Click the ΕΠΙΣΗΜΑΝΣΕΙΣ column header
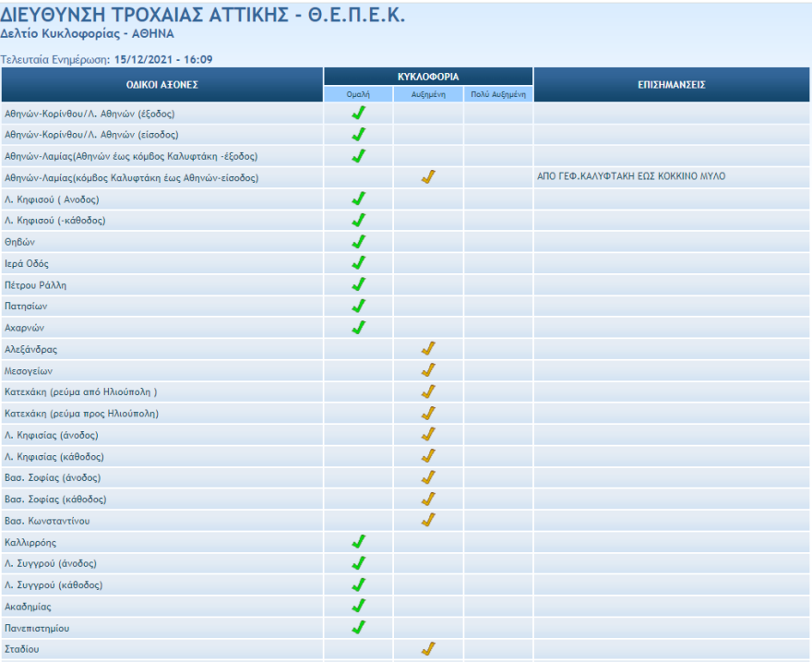This screenshot has height=662, width=812. [x=672, y=85]
